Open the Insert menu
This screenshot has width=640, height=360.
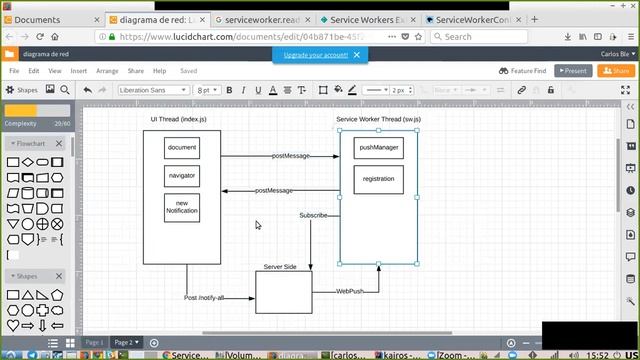(78, 71)
